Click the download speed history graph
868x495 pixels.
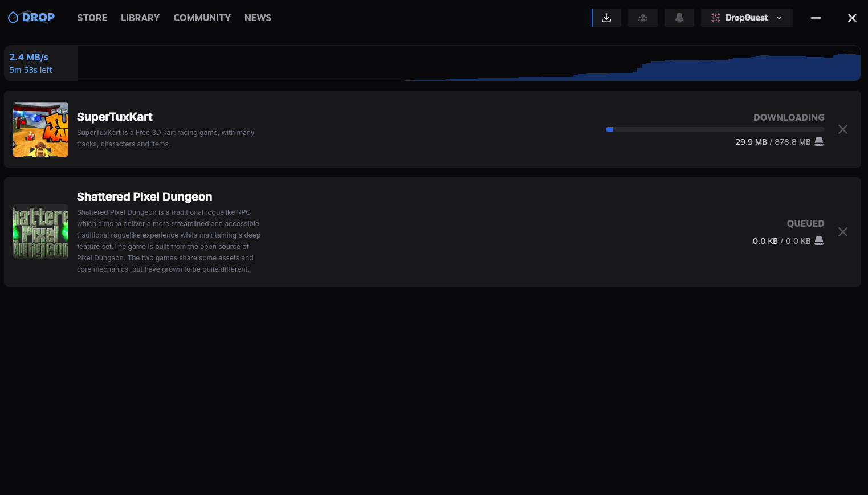(468, 63)
